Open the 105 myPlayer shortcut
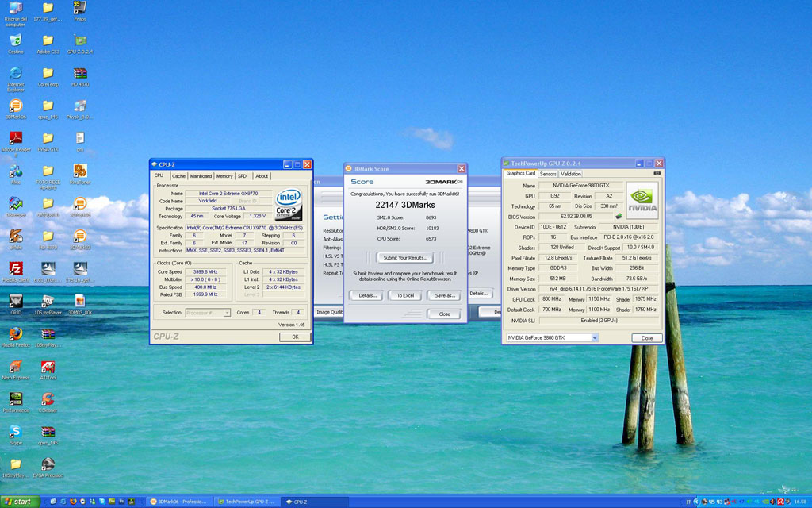Screen dimensions: 812x508 click(x=48, y=304)
